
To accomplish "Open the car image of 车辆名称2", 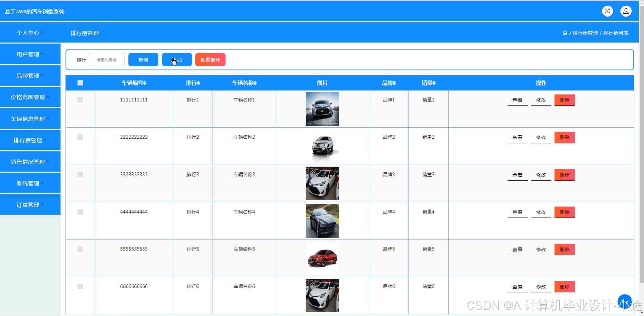I will [322, 146].
